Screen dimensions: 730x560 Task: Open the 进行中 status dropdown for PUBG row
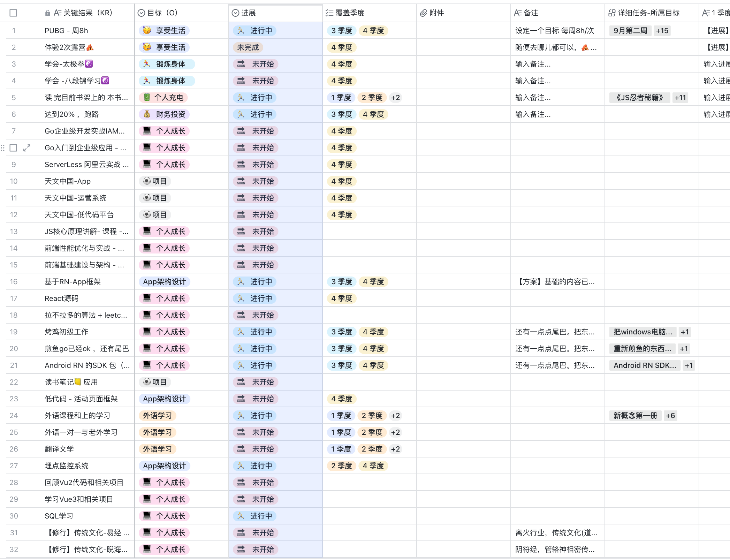coord(255,31)
